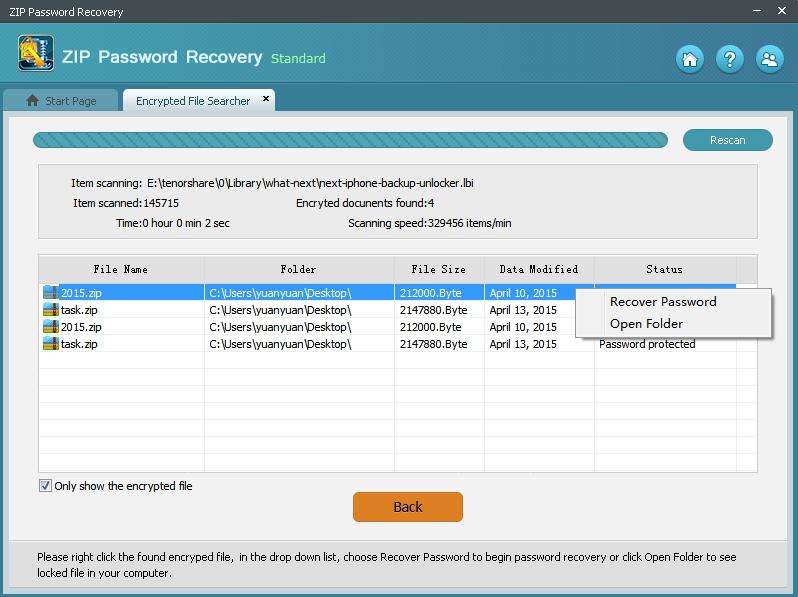Click zip icon of the second 2015.zip row
The height and width of the screenshot is (597, 798).
[51, 327]
